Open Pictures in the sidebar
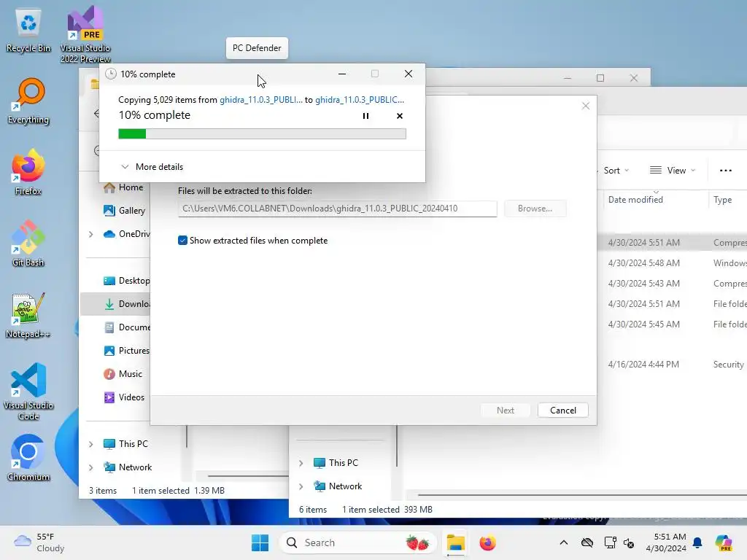Image resolution: width=747 pixels, height=560 pixels. (x=127, y=351)
